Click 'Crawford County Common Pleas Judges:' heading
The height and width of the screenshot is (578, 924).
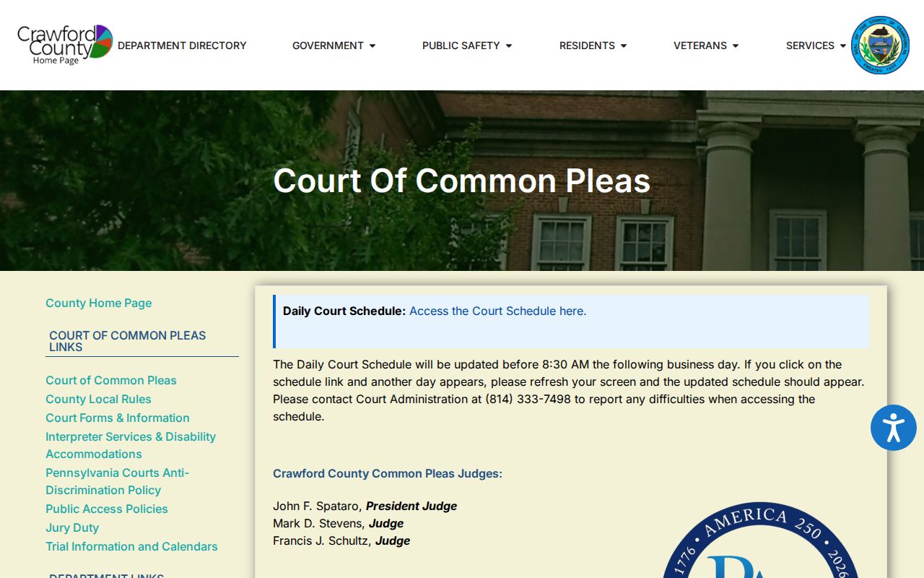pos(388,473)
